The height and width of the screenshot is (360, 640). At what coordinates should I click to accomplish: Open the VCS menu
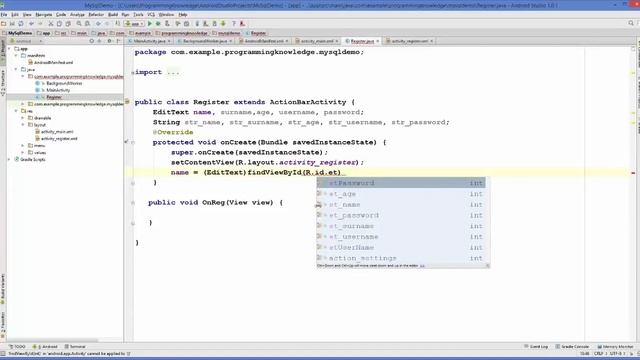[151, 15]
